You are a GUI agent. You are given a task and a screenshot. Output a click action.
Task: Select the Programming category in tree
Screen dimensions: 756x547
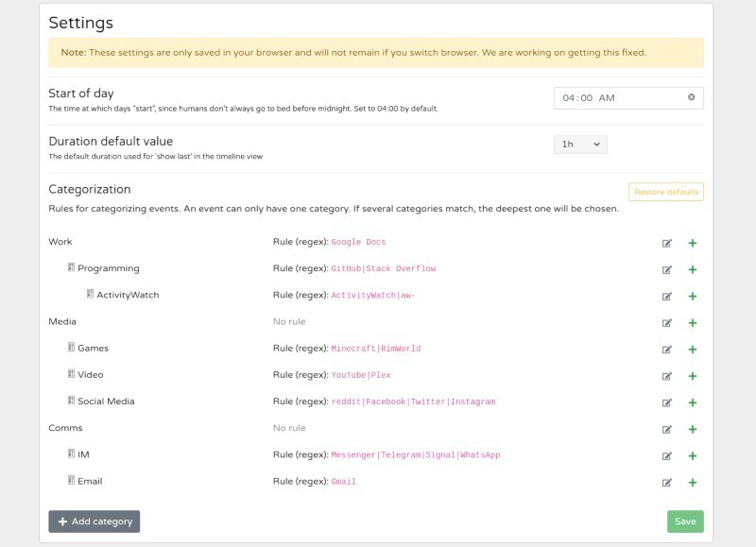(108, 268)
